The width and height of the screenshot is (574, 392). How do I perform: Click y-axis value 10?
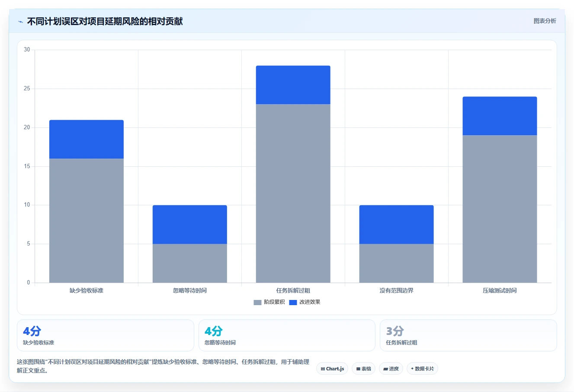pos(27,205)
